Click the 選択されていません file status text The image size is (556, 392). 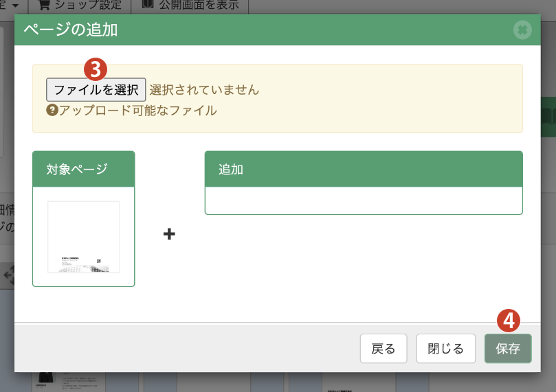point(204,90)
